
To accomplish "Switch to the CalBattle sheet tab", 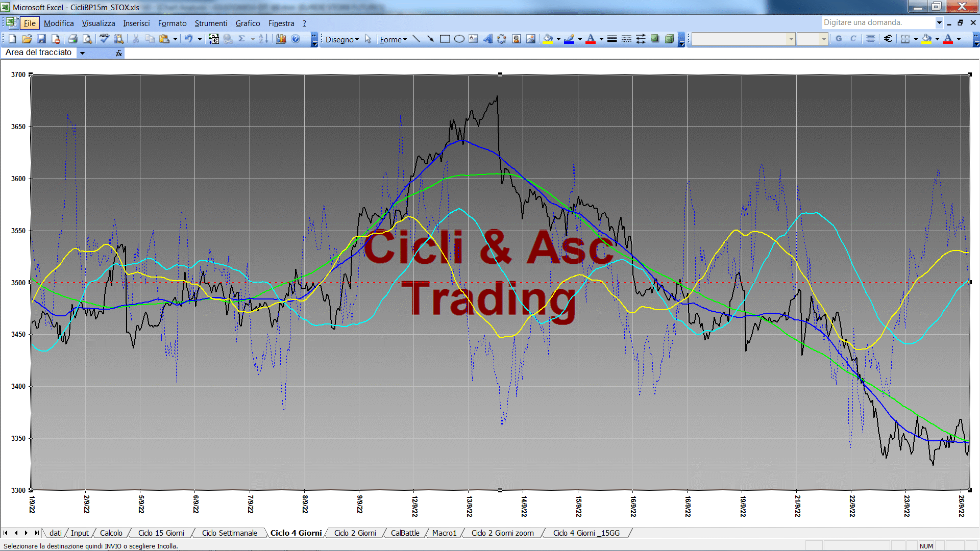I will pyautogui.click(x=405, y=533).
